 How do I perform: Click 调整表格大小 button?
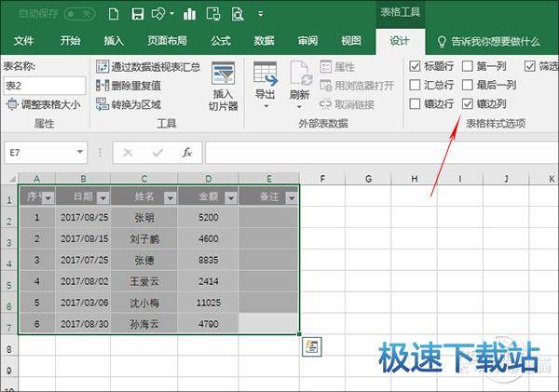[x=43, y=105]
